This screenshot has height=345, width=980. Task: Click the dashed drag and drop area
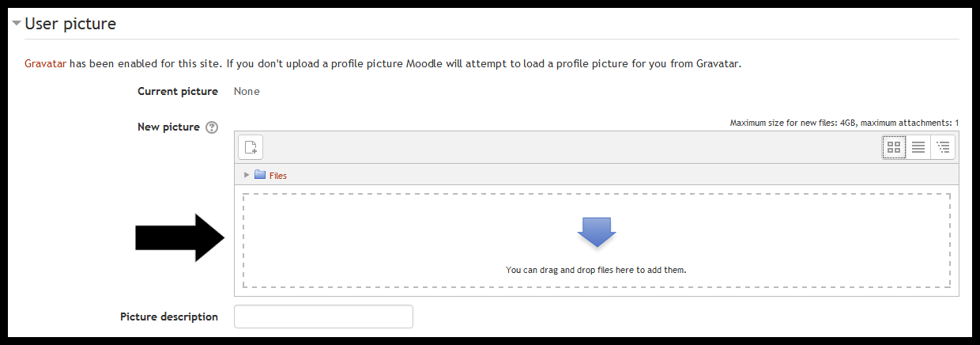597,240
